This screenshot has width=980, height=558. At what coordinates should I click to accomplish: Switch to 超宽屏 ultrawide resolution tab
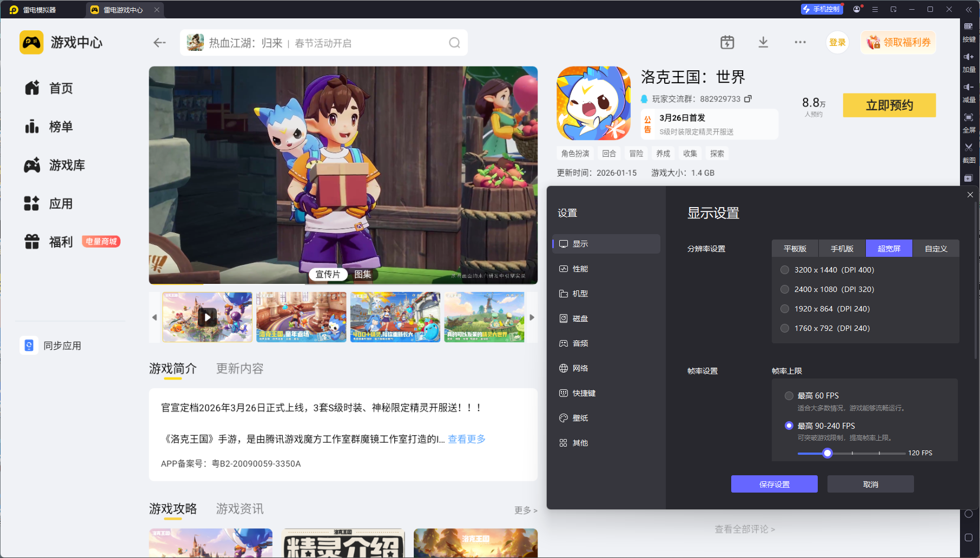[x=889, y=249]
